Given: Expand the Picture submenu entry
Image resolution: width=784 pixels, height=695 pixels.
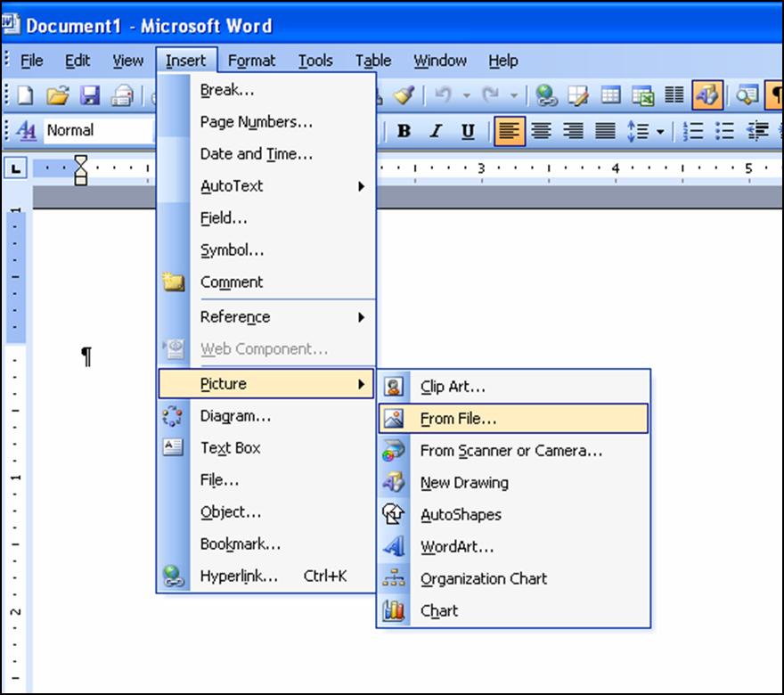Looking at the screenshot, I should pyautogui.click(x=266, y=383).
